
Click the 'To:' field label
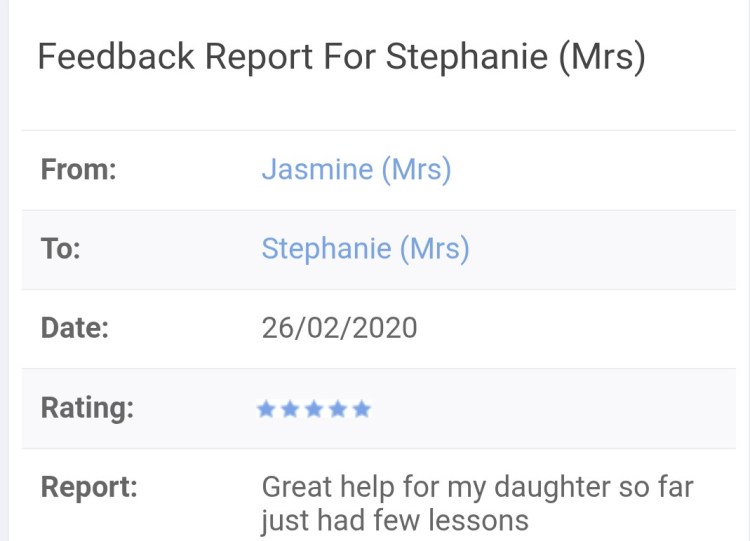(x=61, y=249)
